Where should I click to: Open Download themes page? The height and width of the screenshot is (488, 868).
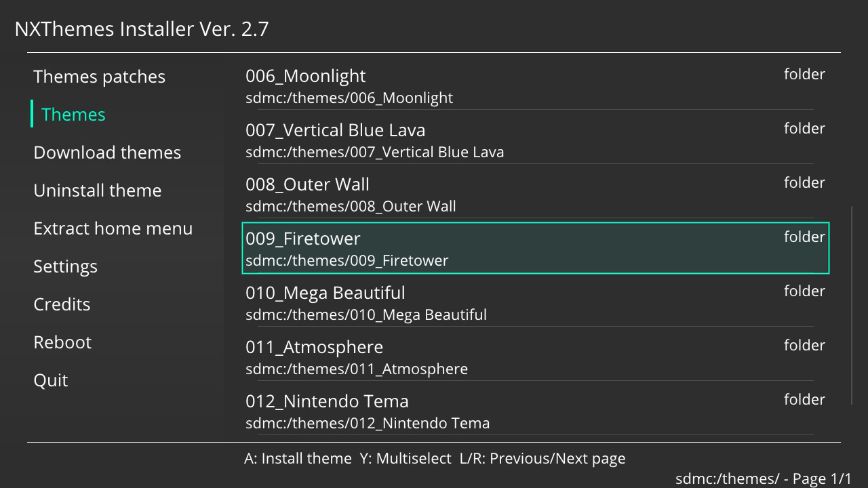pyautogui.click(x=107, y=152)
